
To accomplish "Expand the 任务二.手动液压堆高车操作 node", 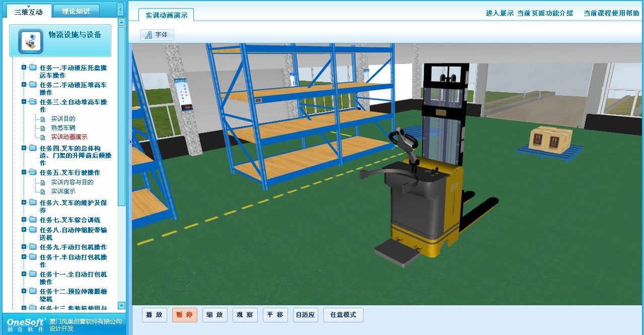I will click(24, 85).
